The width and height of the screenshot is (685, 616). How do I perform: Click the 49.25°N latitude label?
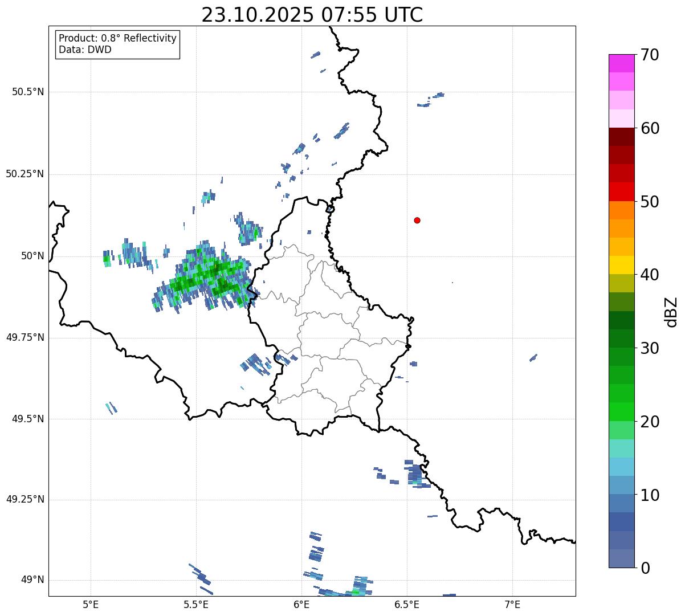click(25, 499)
